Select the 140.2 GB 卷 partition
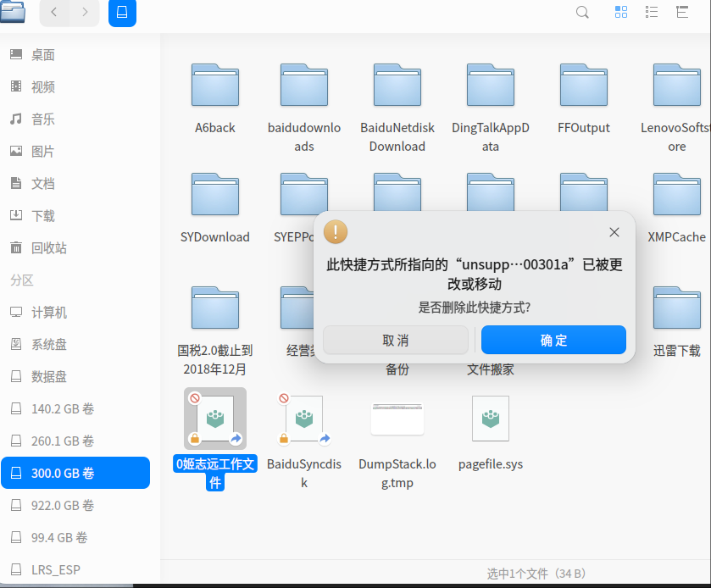Image resolution: width=711 pixels, height=588 pixels. point(75,409)
